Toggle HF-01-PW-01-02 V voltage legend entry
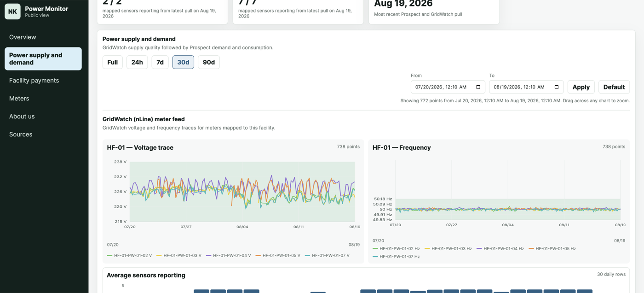The height and width of the screenshot is (293, 644). pos(129,255)
